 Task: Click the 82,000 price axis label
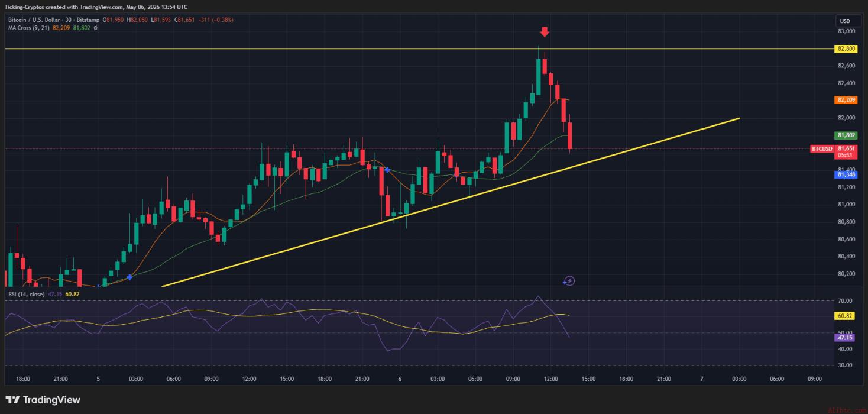tap(847, 118)
